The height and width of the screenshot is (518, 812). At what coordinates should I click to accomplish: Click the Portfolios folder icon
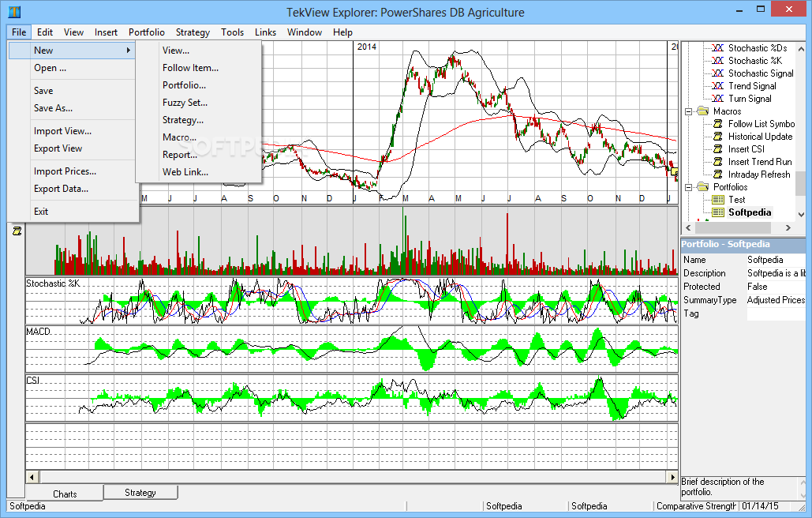tap(703, 186)
